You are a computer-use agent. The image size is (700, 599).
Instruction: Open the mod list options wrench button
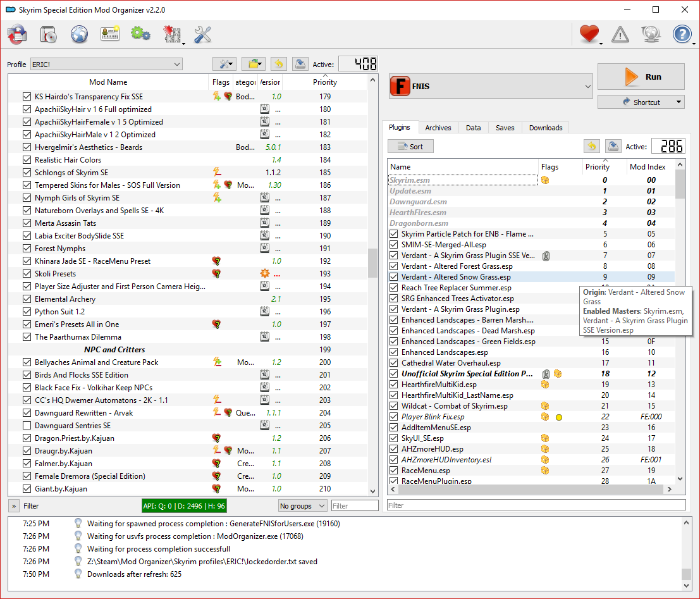[224, 64]
